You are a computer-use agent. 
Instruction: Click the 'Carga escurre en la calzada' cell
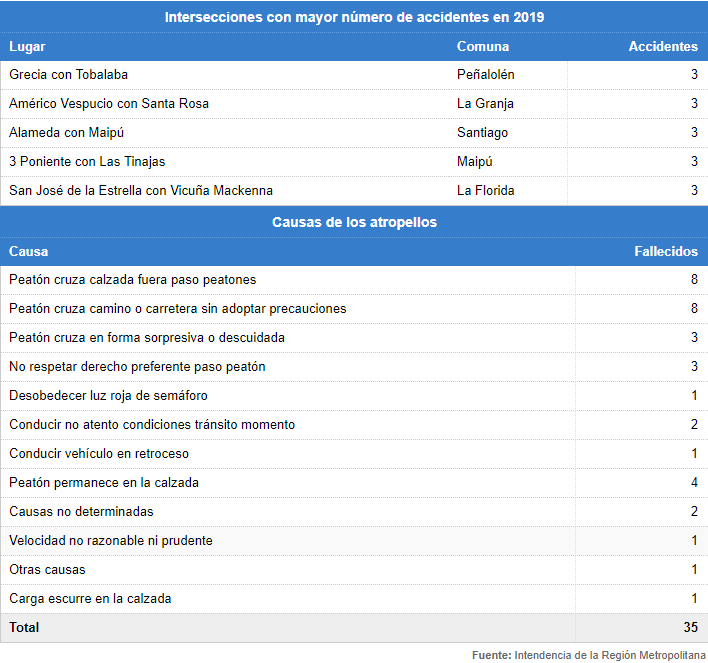(x=90, y=599)
